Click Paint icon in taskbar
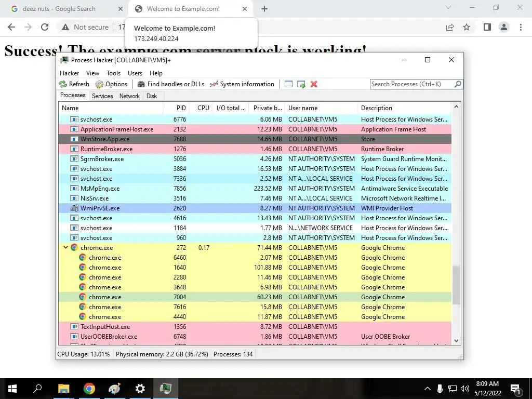 [x=114, y=389]
